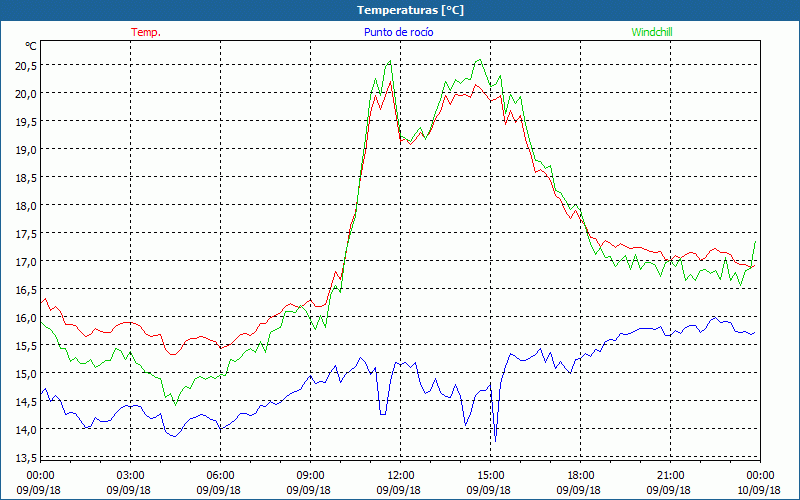
Task: Click the 20,0 y-axis value
Action: [x=27, y=93]
